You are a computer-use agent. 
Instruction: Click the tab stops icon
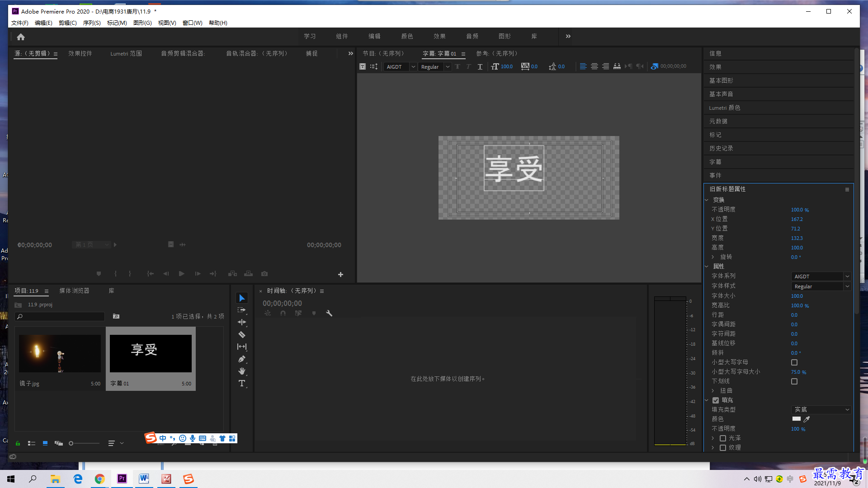click(x=617, y=66)
